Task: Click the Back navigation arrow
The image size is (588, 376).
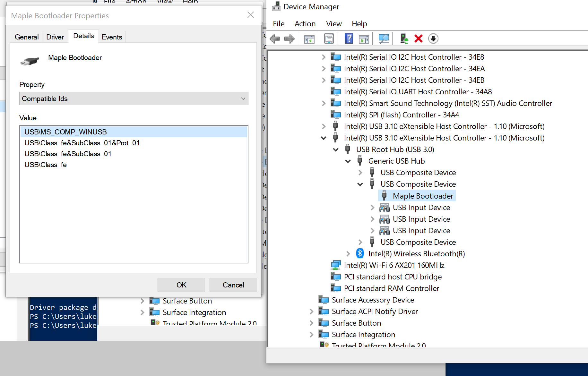Action: pyautogui.click(x=274, y=38)
